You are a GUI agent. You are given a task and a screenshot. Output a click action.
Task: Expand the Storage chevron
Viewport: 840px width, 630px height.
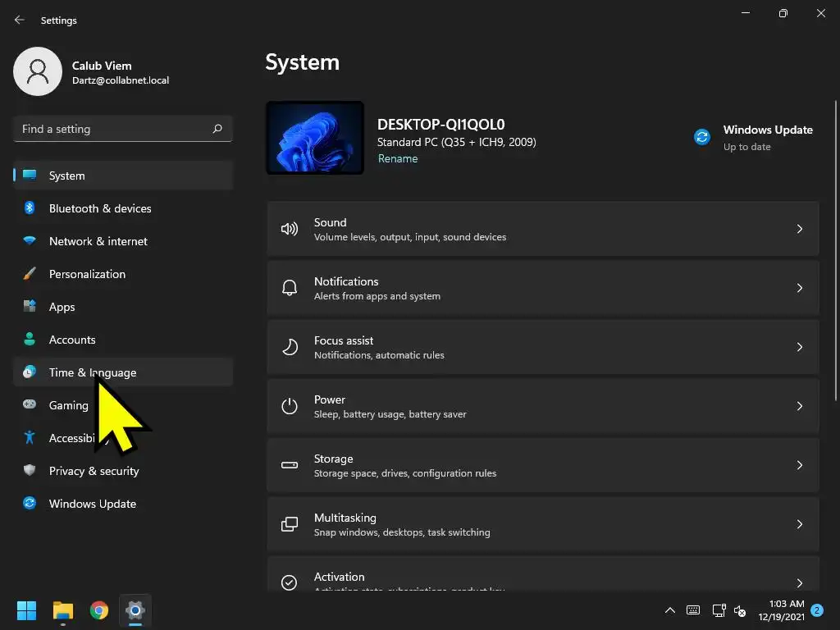pos(799,465)
